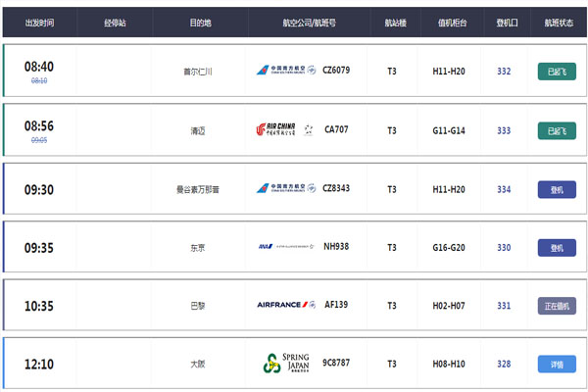Click the departed status button for CA707
Screen dimensions: 588x392
(557, 131)
